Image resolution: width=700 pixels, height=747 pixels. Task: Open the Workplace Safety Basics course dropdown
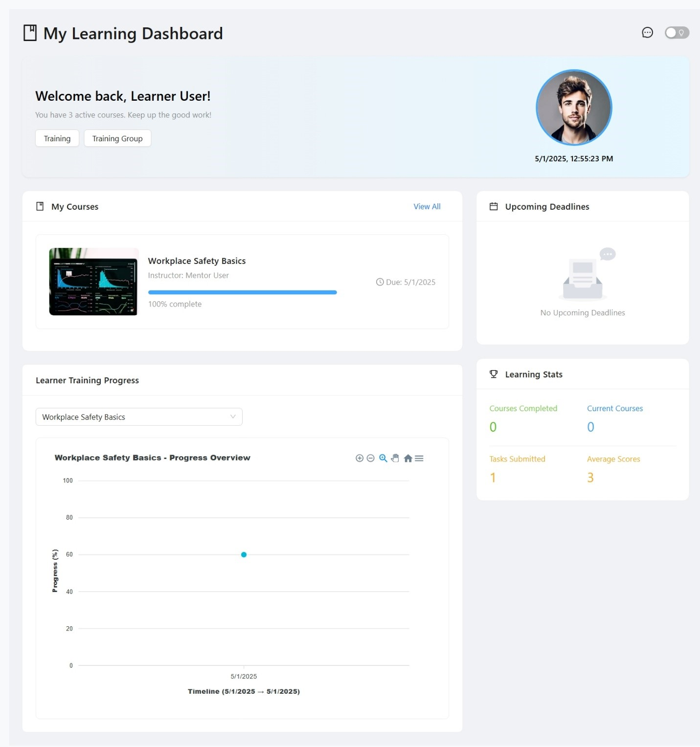point(139,417)
